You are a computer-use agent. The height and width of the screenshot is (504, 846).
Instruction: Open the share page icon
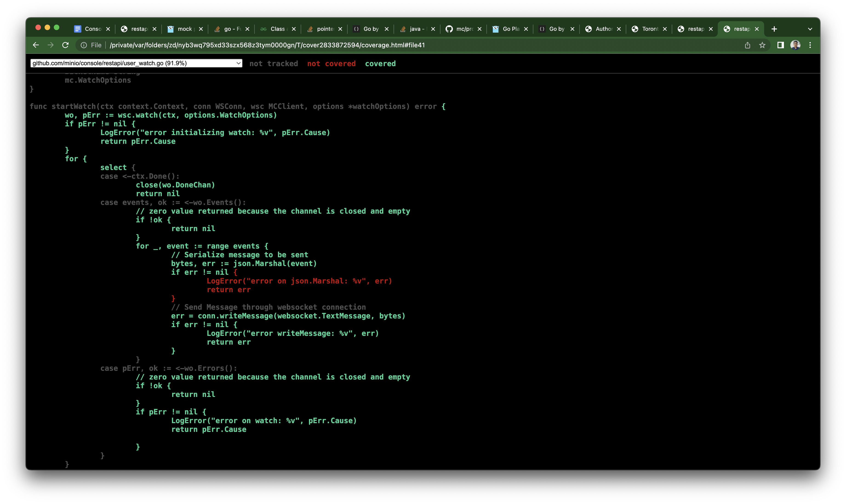(x=747, y=45)
